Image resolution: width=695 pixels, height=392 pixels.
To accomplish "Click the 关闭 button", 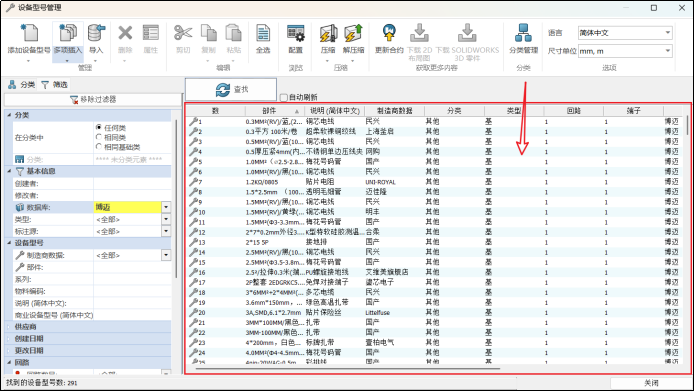I will (x=651, y=383).
